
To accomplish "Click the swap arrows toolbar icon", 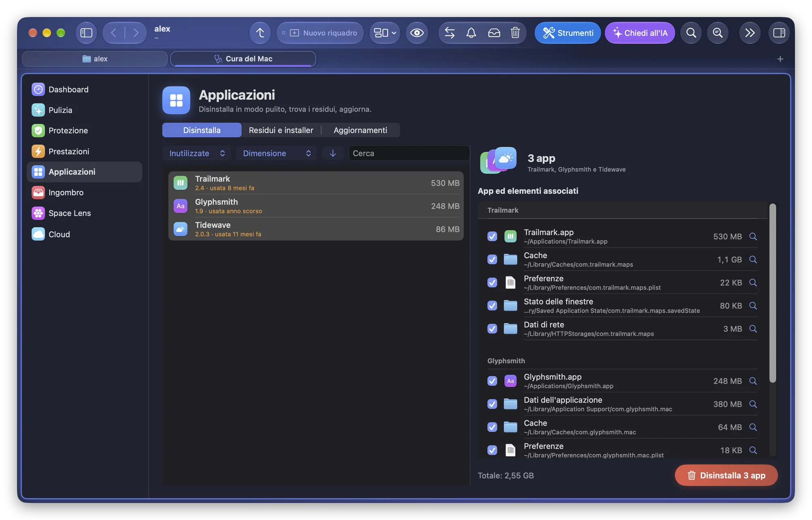I will 449,33.
